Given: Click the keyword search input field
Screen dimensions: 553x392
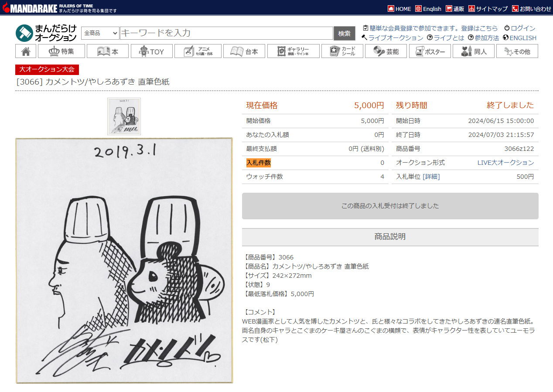Looking at the screenshot, I should coord(226,33).
